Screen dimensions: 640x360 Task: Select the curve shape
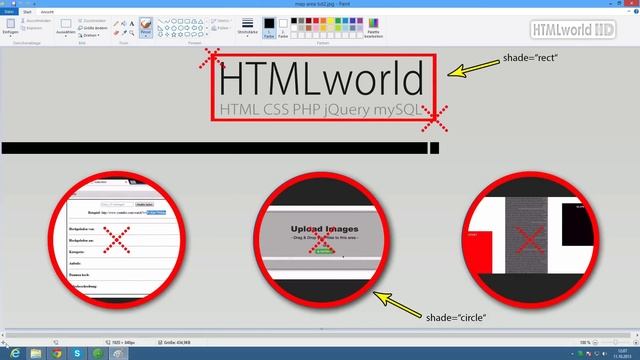167,21
